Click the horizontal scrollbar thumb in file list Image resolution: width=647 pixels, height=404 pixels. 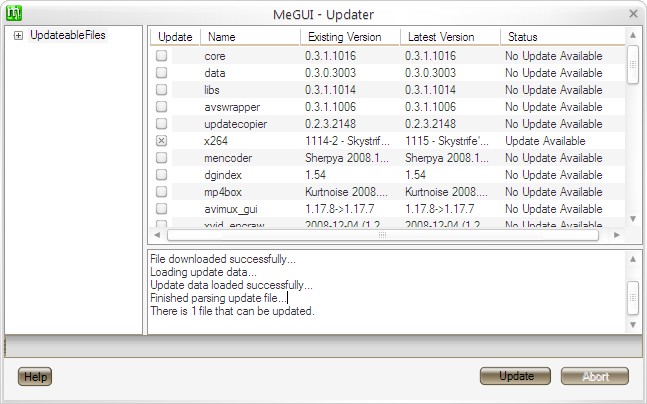383,235
